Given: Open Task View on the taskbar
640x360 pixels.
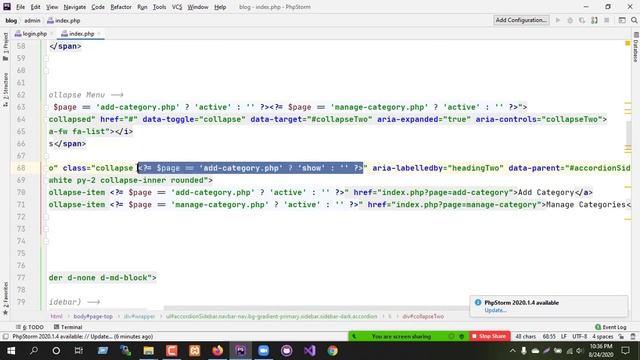Looking at the screenshot, I should 78,351.
